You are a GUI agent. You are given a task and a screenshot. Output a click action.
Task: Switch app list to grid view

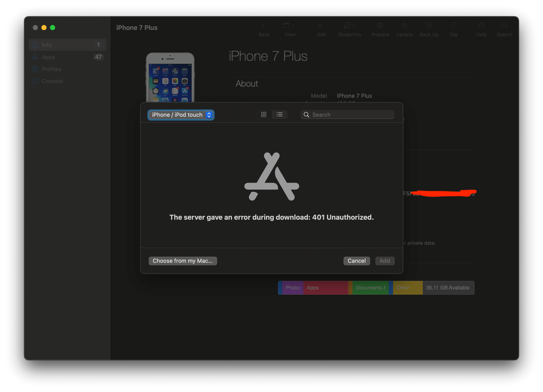[x=264, y=115]
